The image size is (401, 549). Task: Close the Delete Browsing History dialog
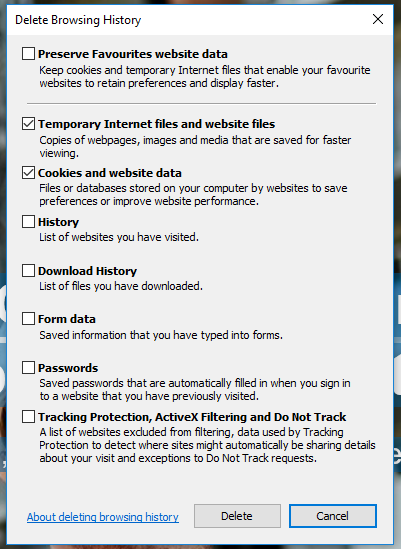point(378,19)
